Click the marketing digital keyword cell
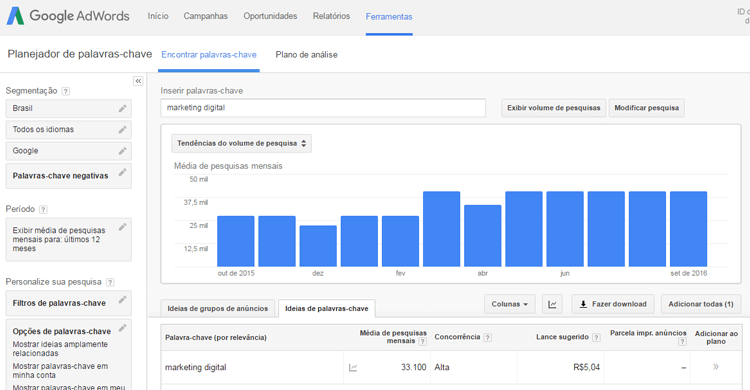The height and width of the screenshot is (390, 750). click(x=196, y=368)
